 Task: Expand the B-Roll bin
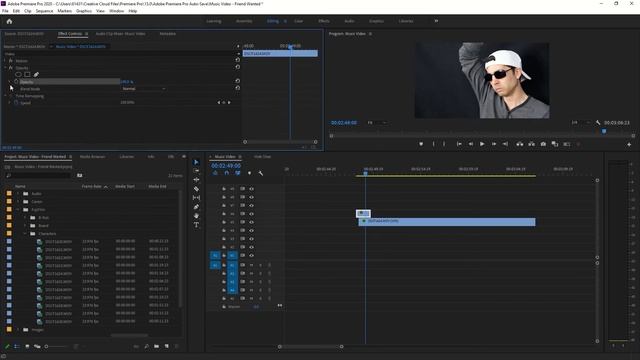tap(25, 218)
